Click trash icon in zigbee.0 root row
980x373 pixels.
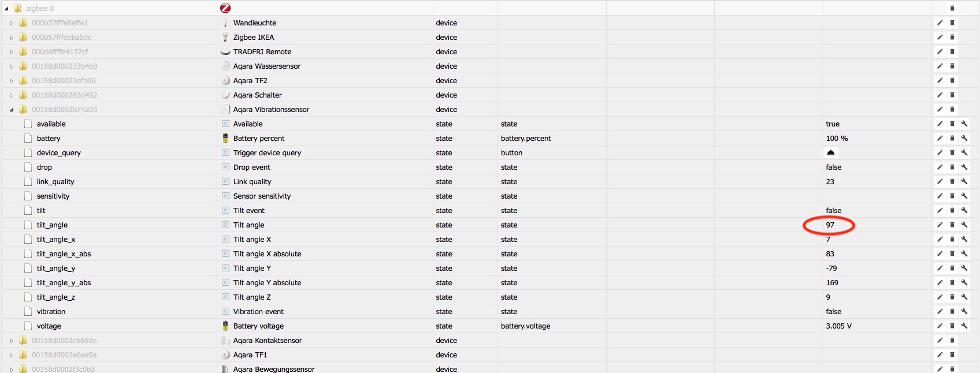pos(952,9)
